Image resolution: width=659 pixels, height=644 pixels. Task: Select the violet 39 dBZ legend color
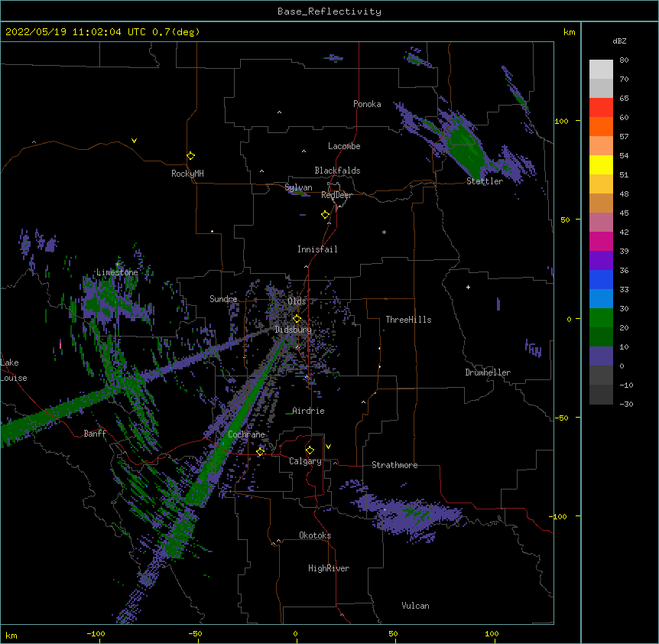[601, 261]
